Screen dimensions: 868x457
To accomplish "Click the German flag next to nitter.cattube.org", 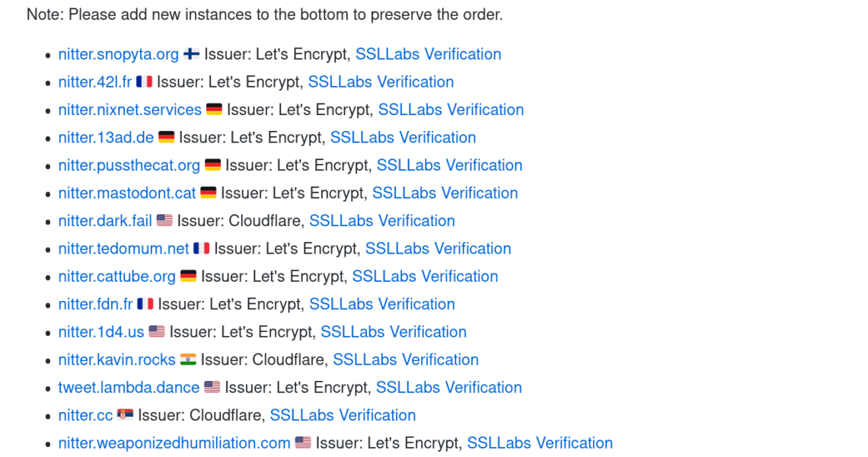I will pos(188,276).
